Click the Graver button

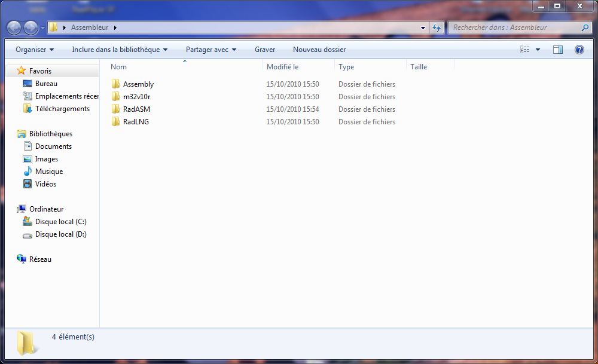pyautogui.click(x=265, y=50)
